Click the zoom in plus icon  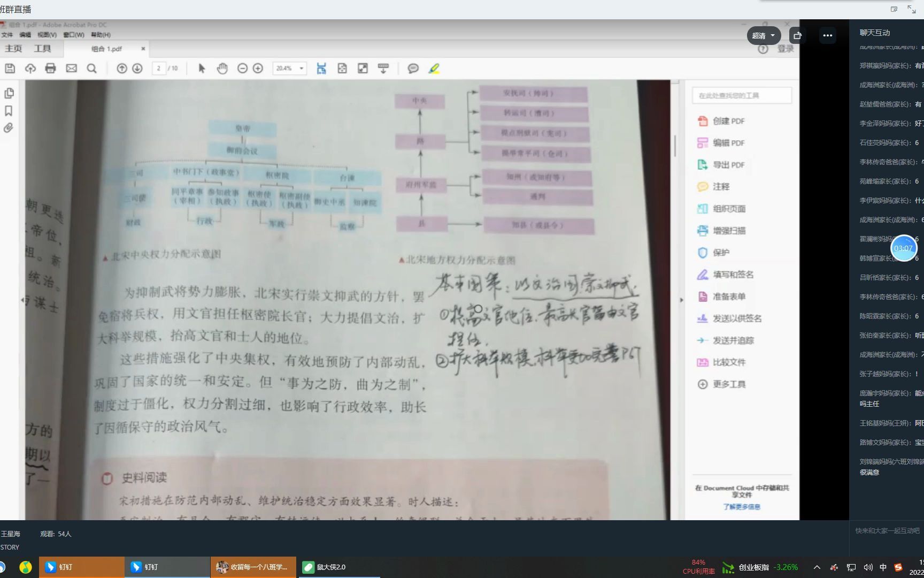[x=258, y=69]
